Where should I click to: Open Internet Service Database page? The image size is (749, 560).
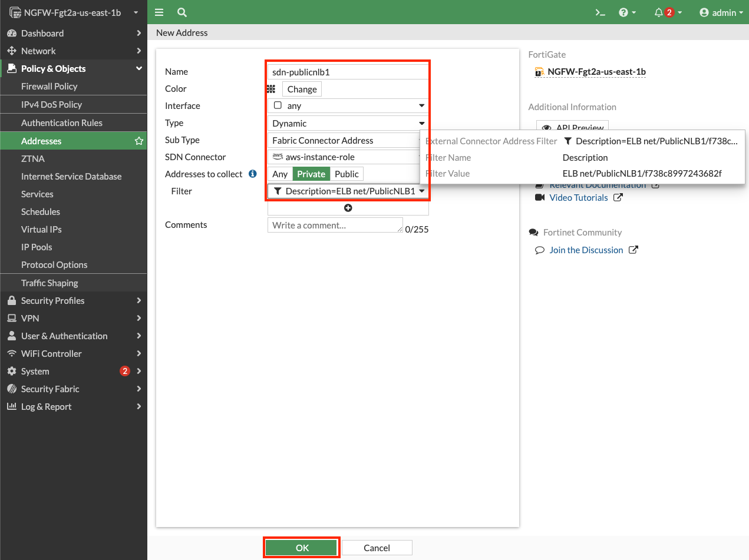coord(71,176)
